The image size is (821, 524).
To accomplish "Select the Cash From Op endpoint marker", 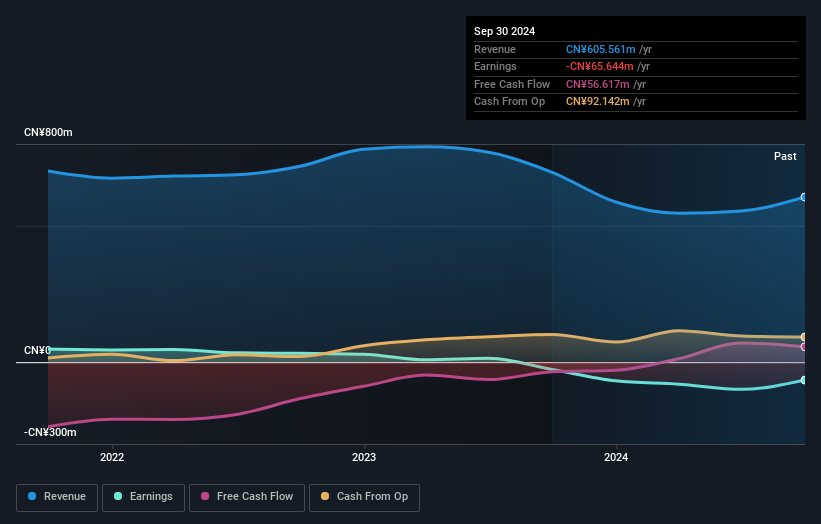I will point(804,337).
